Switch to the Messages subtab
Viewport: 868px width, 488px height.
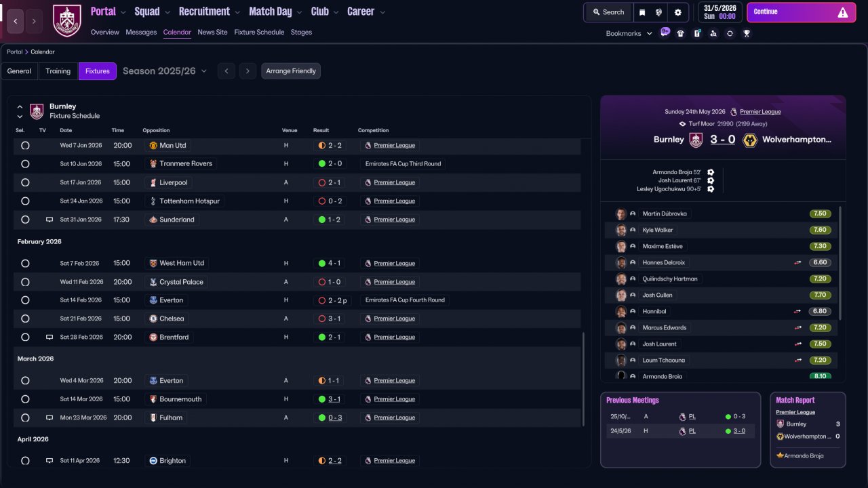click(x=141, y=32)
